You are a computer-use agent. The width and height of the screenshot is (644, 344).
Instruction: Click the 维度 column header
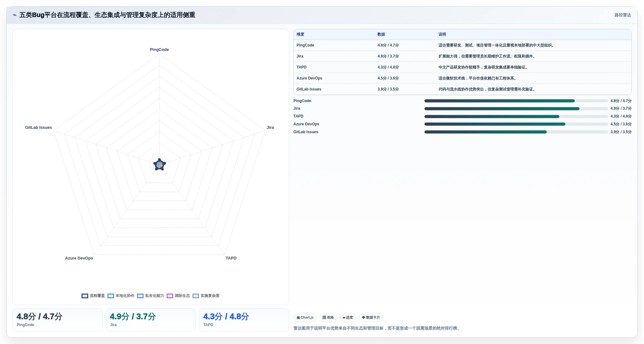[x=300, y=34]
